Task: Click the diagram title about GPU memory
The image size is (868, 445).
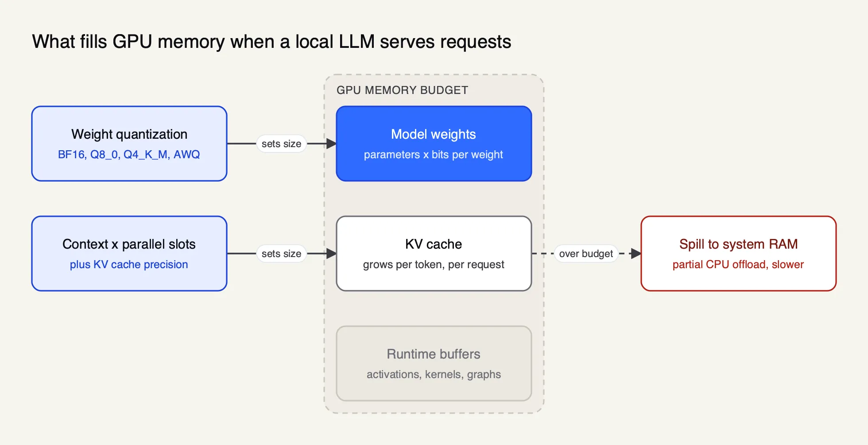Action: point(271,42)
